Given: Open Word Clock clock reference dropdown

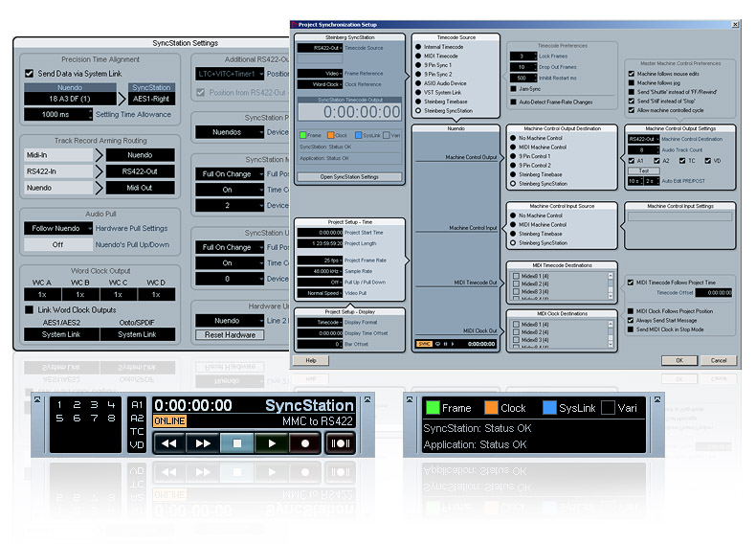Looking at the screenshot, I should point(321,84).
